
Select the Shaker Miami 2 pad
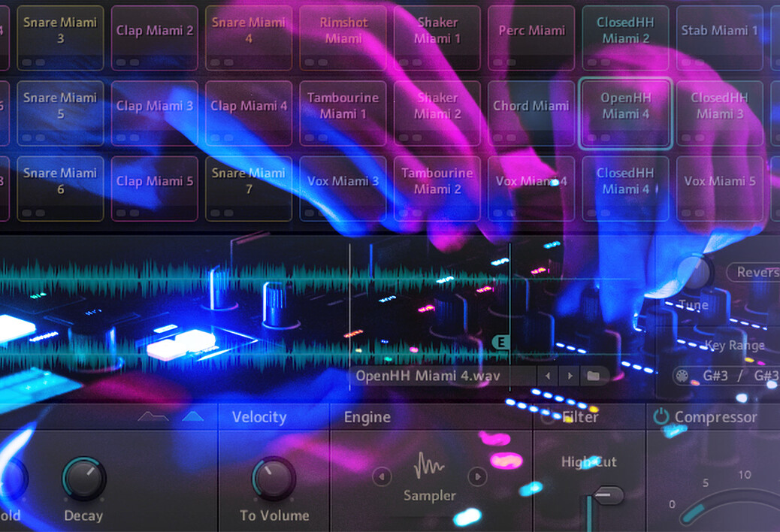pos(437,113)
